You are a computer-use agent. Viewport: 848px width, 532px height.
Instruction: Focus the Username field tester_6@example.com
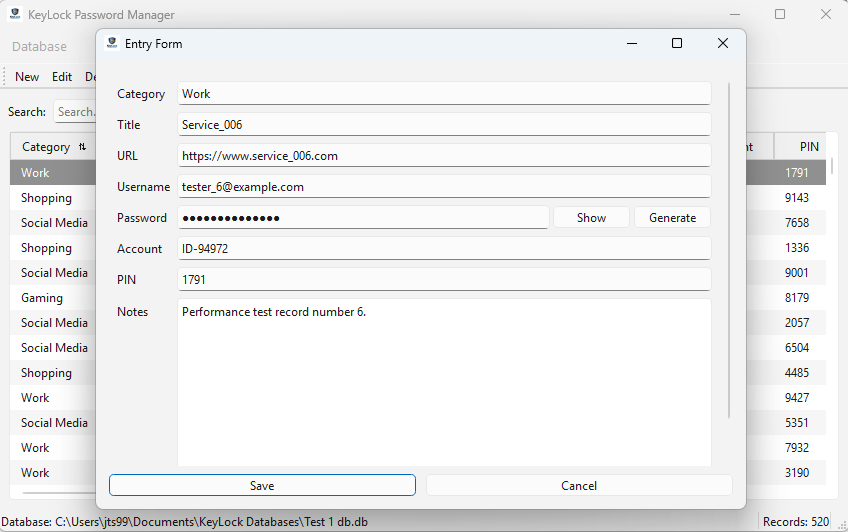coord(444,187)
